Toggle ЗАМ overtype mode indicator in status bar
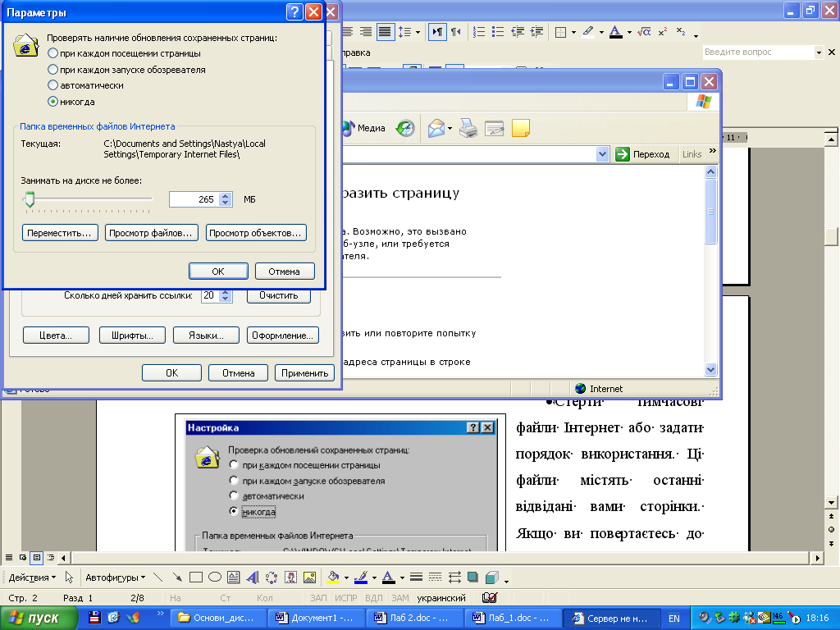 [400, 598]
